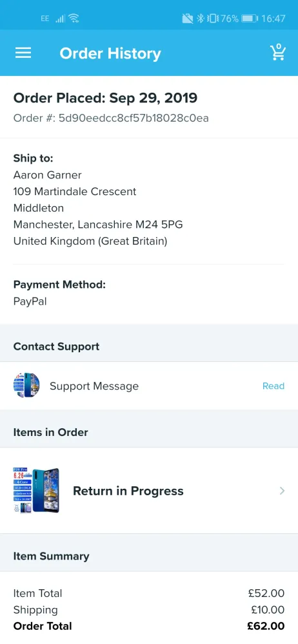Tap the Support Message avatar image
The width and height of the screenshot is (298, 644).
pyautogui.click(x=26, y=385)
